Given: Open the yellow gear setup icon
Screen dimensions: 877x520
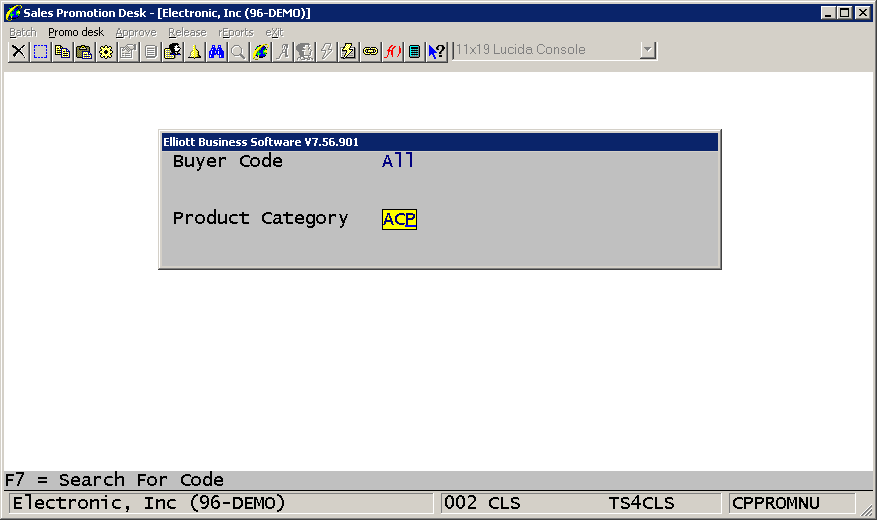Looking at the screenshot, I should 106,51.
